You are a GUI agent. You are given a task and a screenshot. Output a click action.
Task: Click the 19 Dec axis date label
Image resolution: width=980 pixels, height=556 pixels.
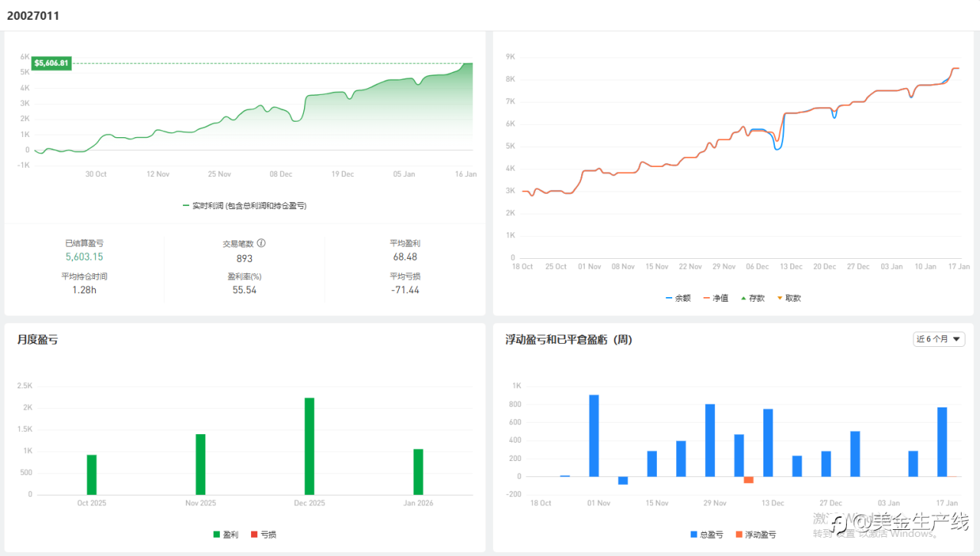343,174
